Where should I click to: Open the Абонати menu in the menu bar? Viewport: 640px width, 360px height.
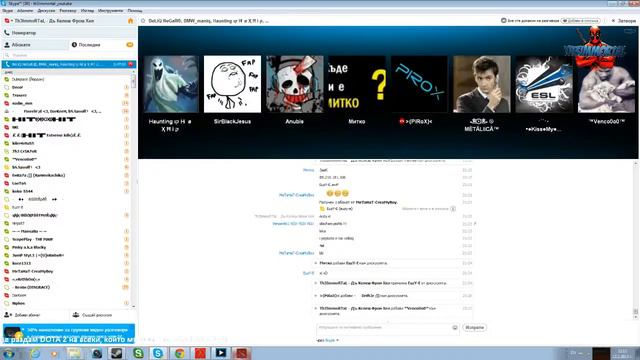(x=25, y=11)
